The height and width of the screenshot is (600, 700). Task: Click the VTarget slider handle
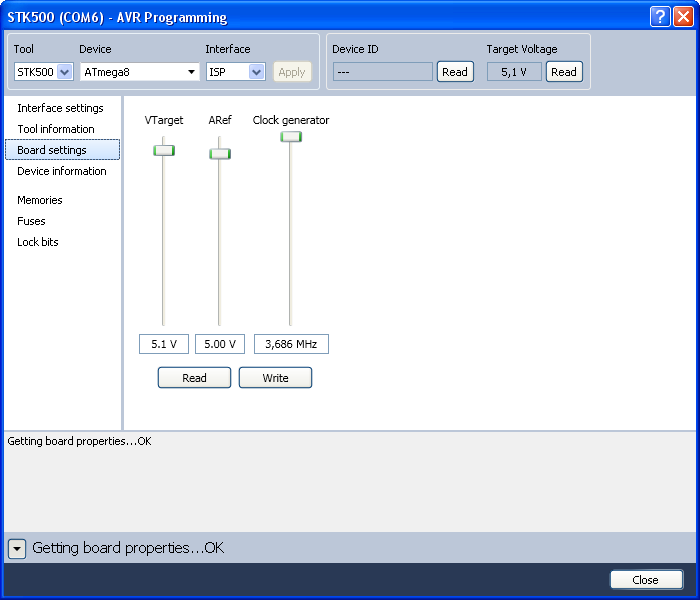(164, 150)
